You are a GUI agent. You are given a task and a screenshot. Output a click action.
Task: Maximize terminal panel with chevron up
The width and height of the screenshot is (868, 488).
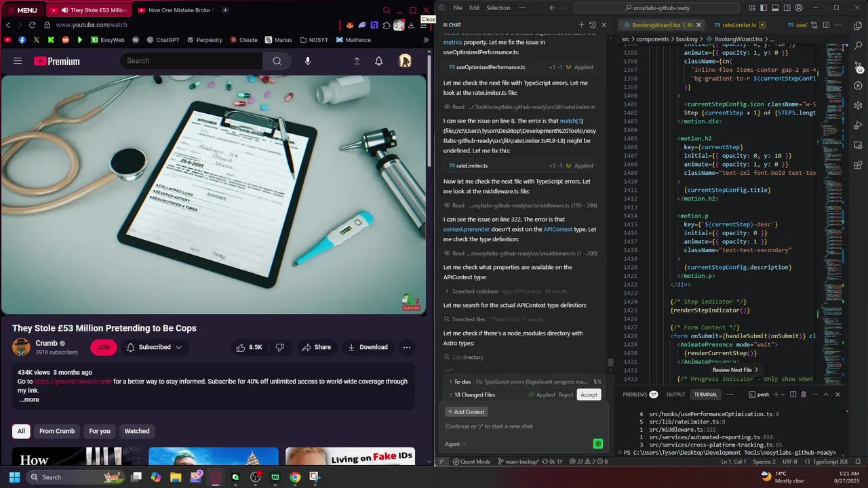826,394
